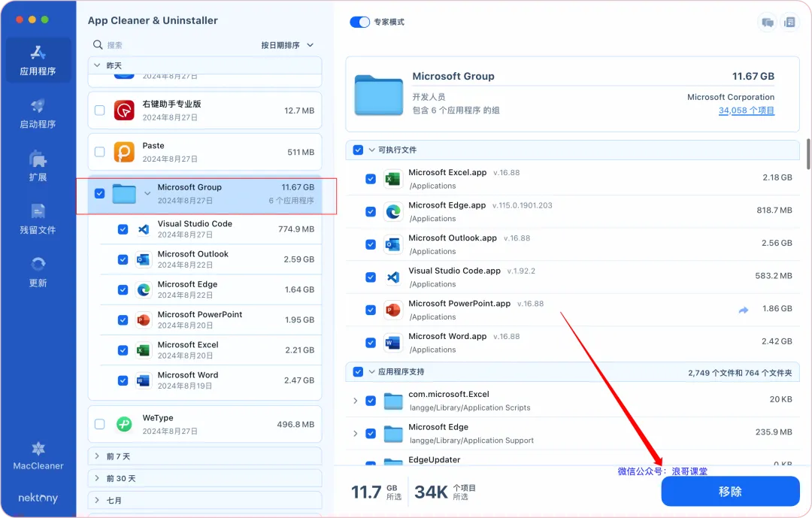Expand the Microsoft Edge support folder row
The image size is (812, 518).
pyautogui.click(x=355, y=433)
